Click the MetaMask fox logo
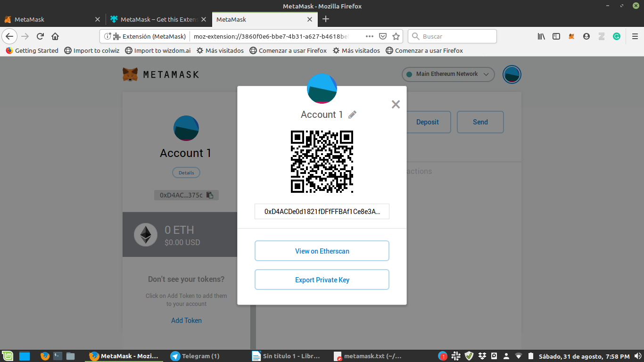 [x=130, y=74]
